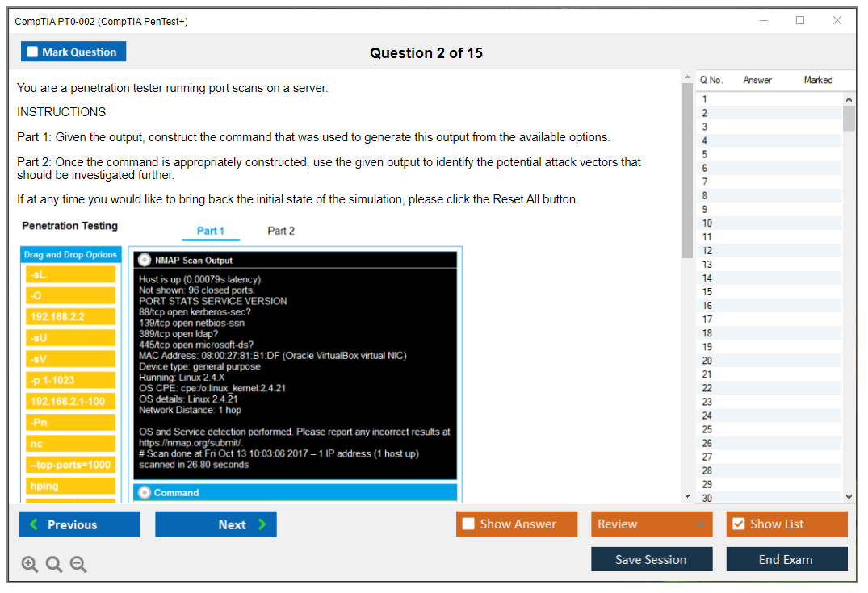Viewport: 868px width, 593px height.
Task: Click the Save Session button
Action: click(x=651, y=559)
